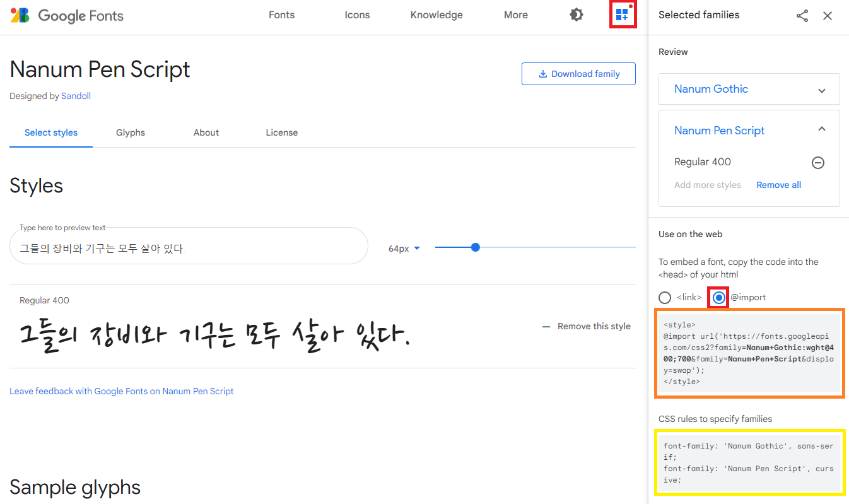Screen dimensions: 849x504
Task: Switch to the About tab
Action: point(206,132)
